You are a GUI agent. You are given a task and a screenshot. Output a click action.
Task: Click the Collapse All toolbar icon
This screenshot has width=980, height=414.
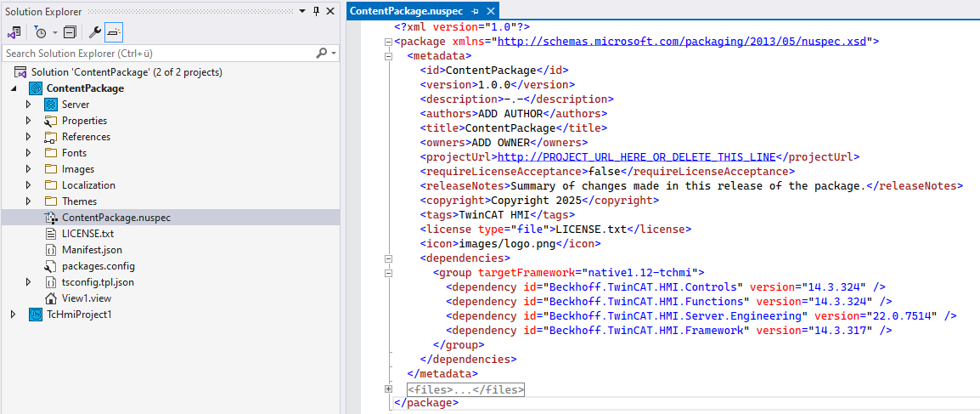70,32
